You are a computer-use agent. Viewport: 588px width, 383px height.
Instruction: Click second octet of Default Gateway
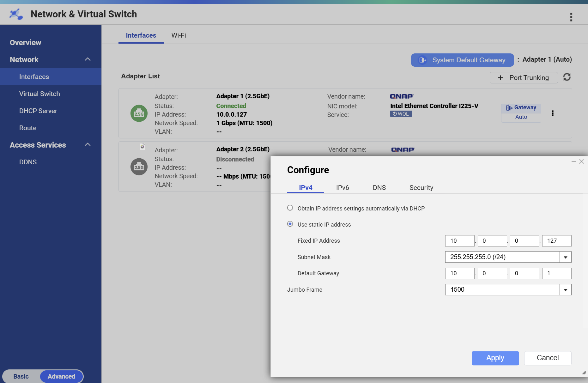pyautogui.click(x=492, y=273)
